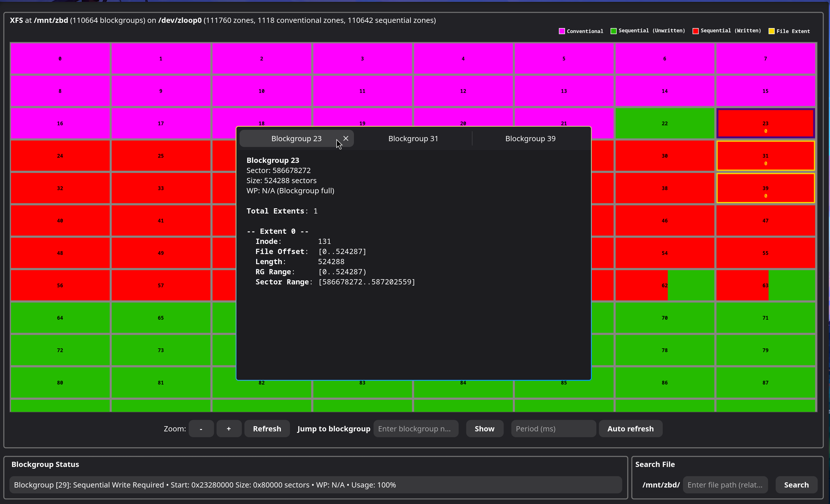Click the Conventional magenta legend swatch
Image resolution: width=830 pixels, height=504 pixels.
[x=561, y=31]
